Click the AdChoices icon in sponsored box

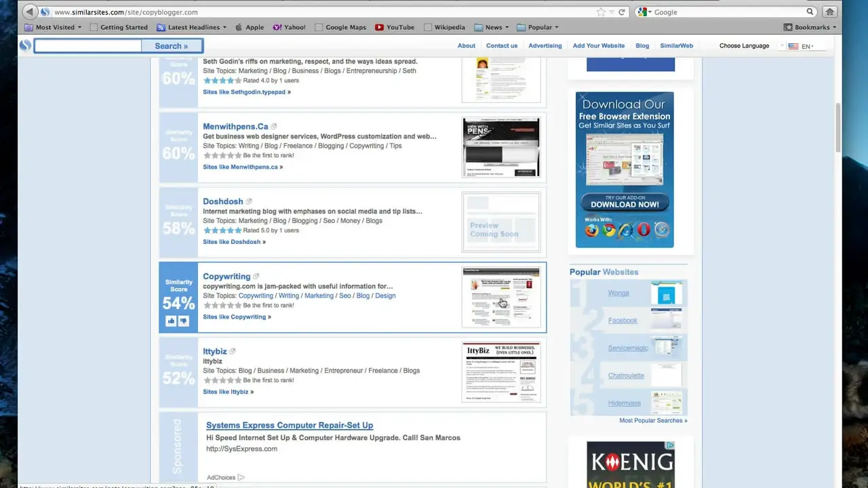[241, 477]
